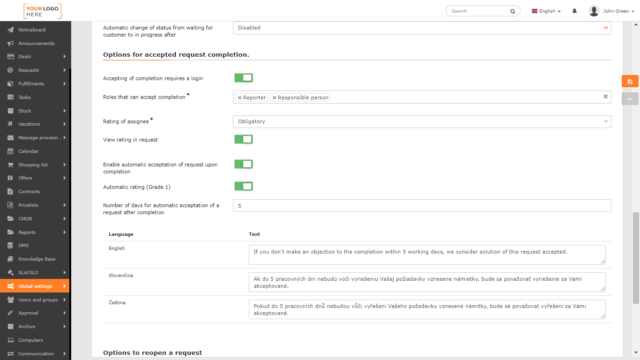This screenshot has width=640, height=360.
Task: Clear all roles with the x button
Action: pyautogui.click(x=605, y=97)
